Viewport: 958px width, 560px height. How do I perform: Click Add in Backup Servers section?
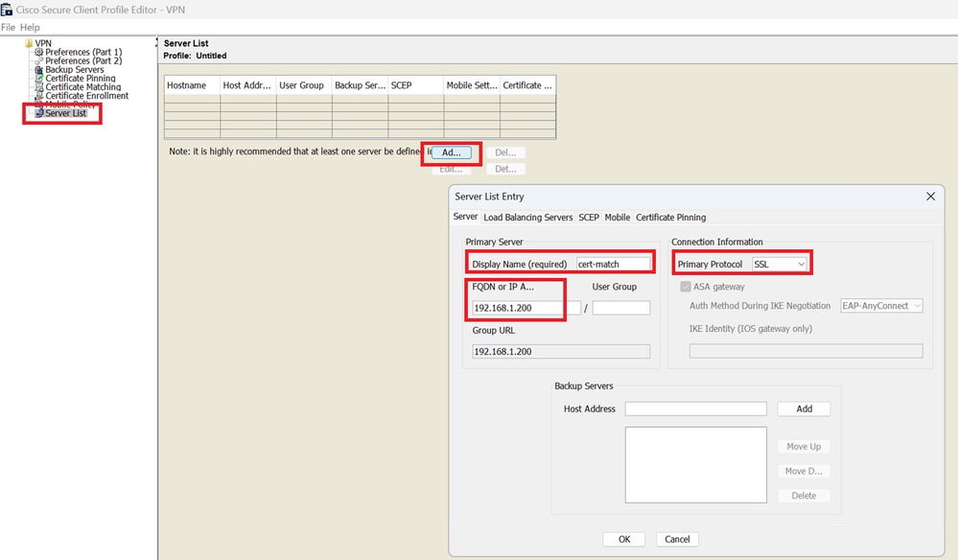click(x=804, y=408)
